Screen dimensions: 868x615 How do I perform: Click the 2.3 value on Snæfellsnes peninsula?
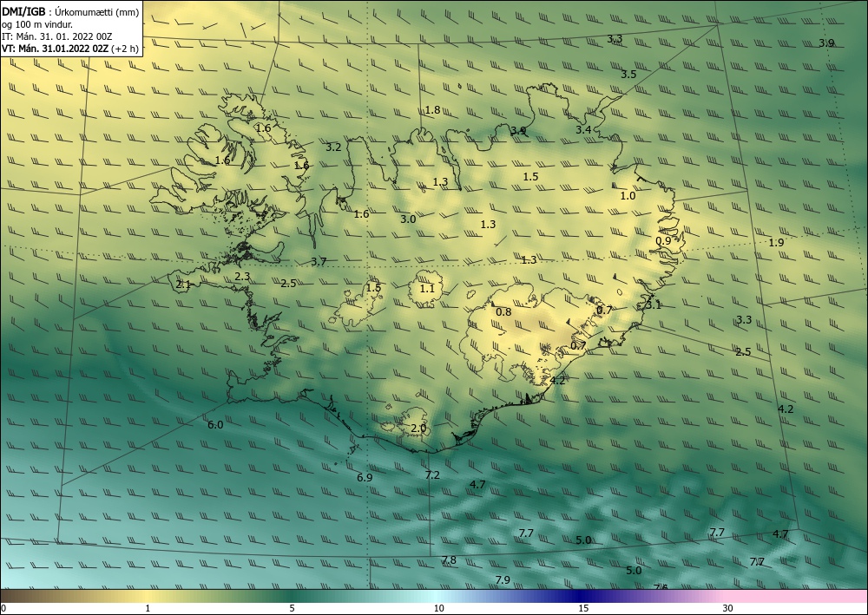(x=242, y=276)
